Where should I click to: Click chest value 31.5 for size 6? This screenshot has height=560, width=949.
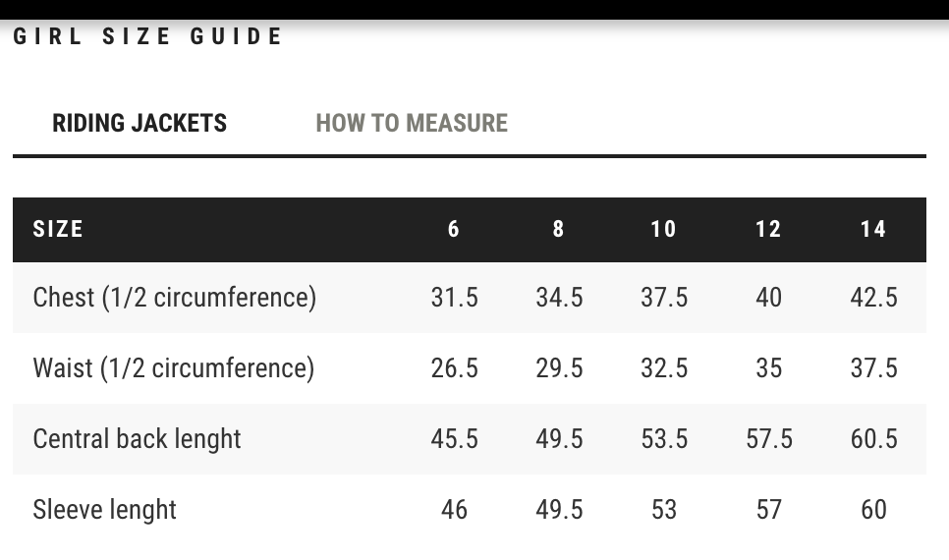[455, 297]
